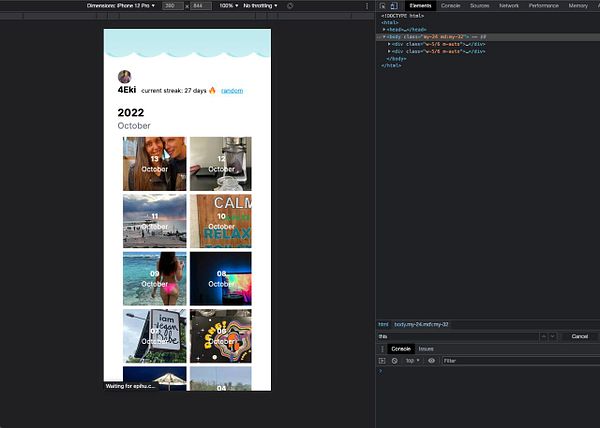
Task: Toggle the device toolbar icon
Action: pos(394,6)
